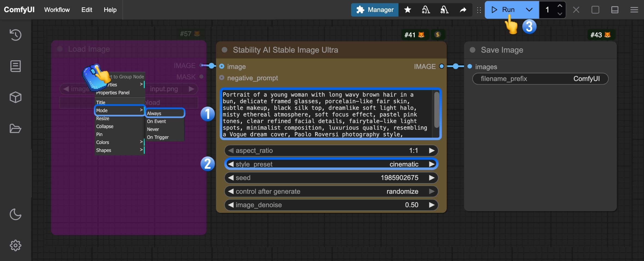Viewport: 644px width, 261px height.
Task: Click the star icon next to Manager
Action: click(x=407, y=10)
